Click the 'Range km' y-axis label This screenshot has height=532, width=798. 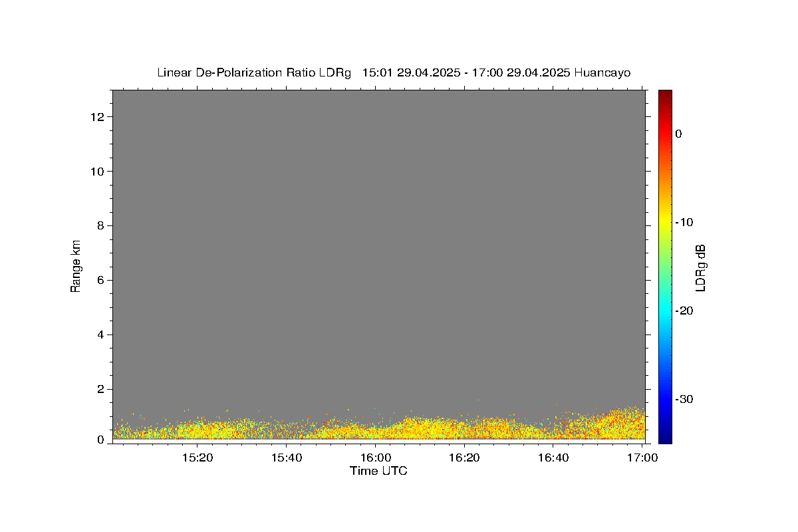tap(76, 267)
